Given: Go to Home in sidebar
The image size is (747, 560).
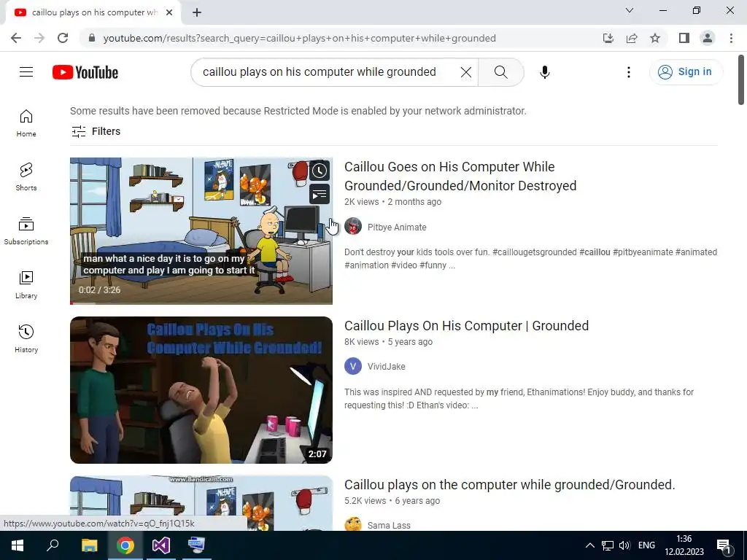Looking at the screenshot, I should coord(26,123).
